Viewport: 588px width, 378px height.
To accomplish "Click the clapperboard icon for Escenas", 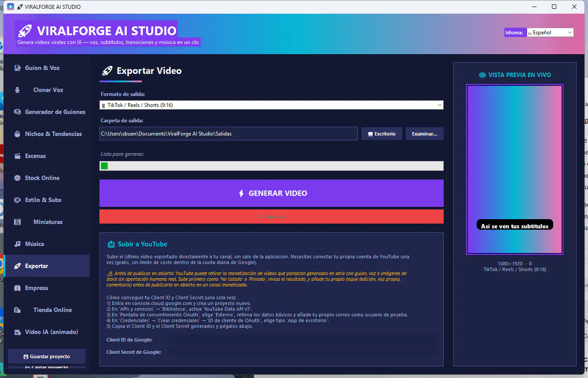I will (x=18, y=156).
